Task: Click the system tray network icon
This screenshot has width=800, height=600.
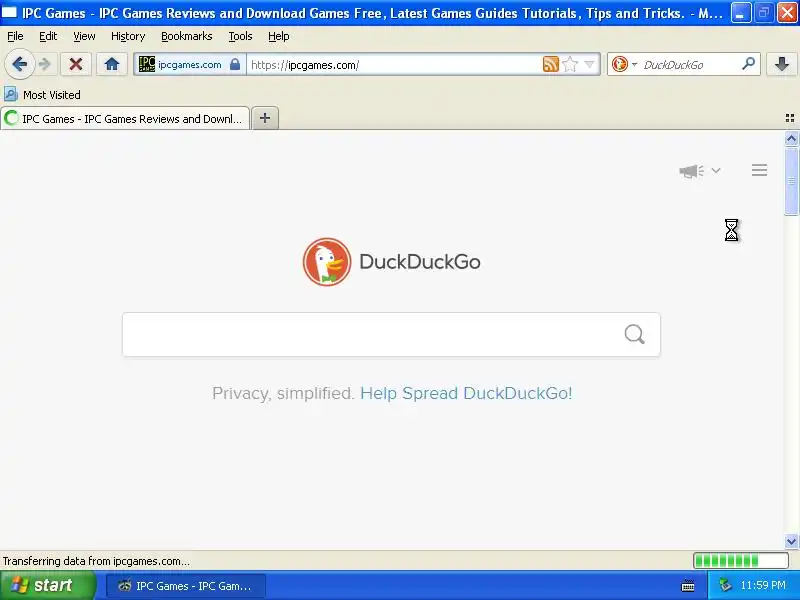Action: (x=725, y=585)
